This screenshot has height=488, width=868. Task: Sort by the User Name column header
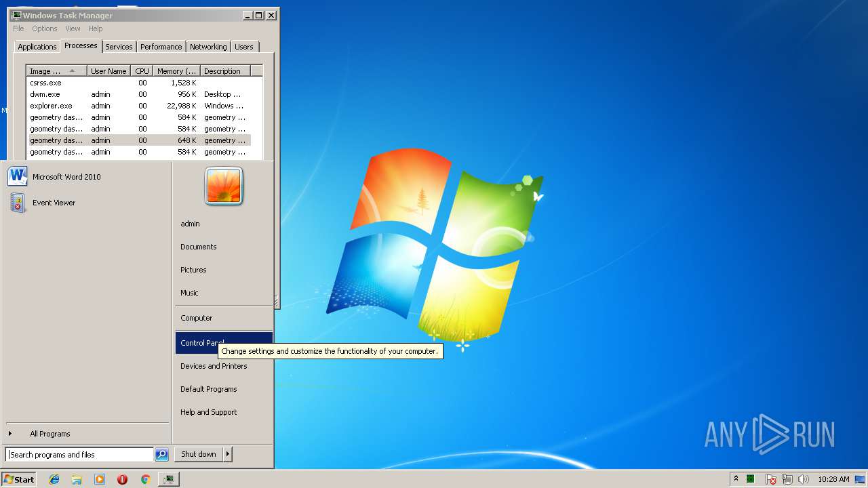[x=108, y=71]
